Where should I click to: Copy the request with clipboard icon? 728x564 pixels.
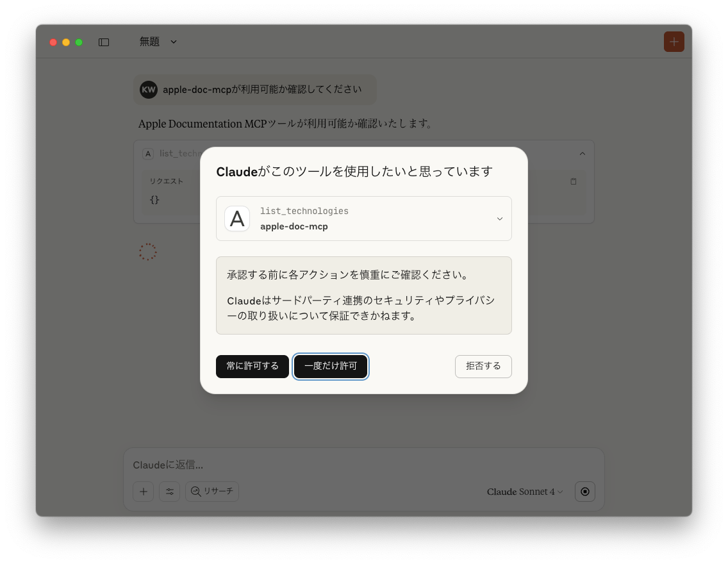[x=574, y=181]
